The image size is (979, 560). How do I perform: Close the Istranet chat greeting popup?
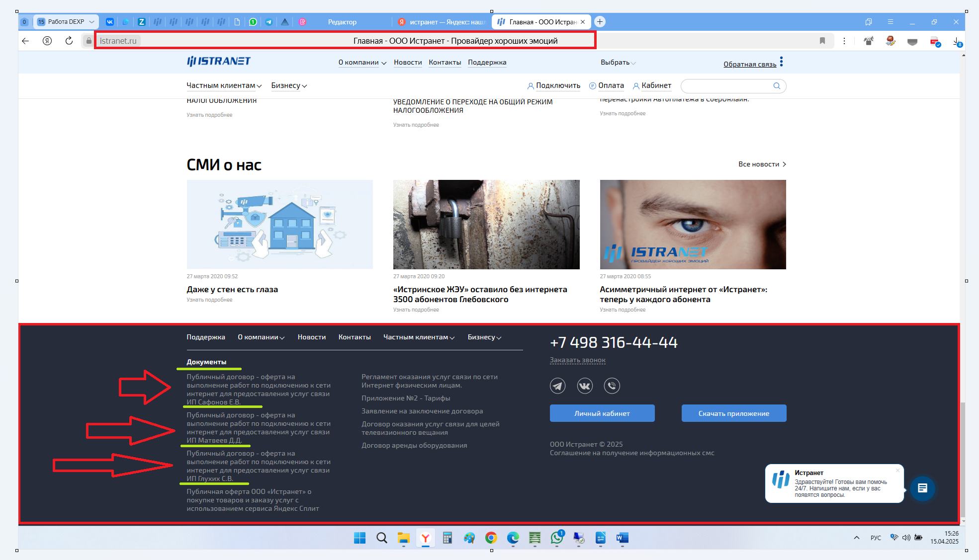pyautogui.click(x=897, y=470)
